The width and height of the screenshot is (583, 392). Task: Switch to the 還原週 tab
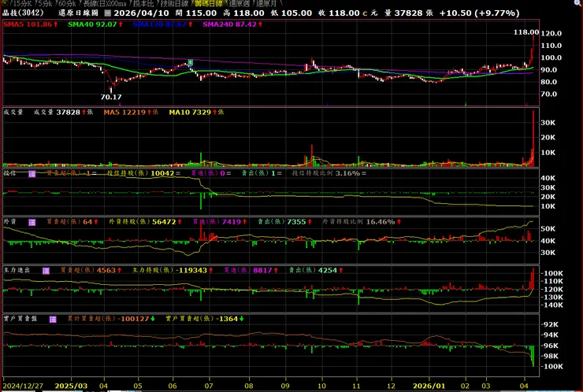point(239,4)
